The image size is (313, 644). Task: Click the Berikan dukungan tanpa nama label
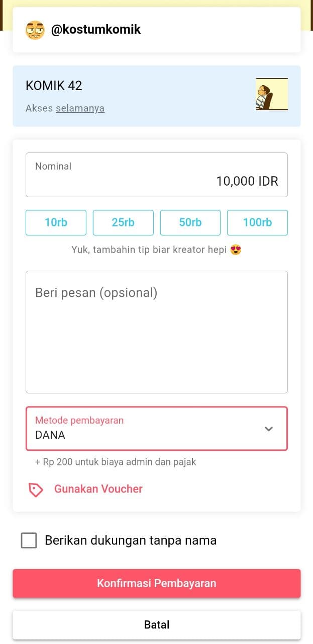[131, 541]
